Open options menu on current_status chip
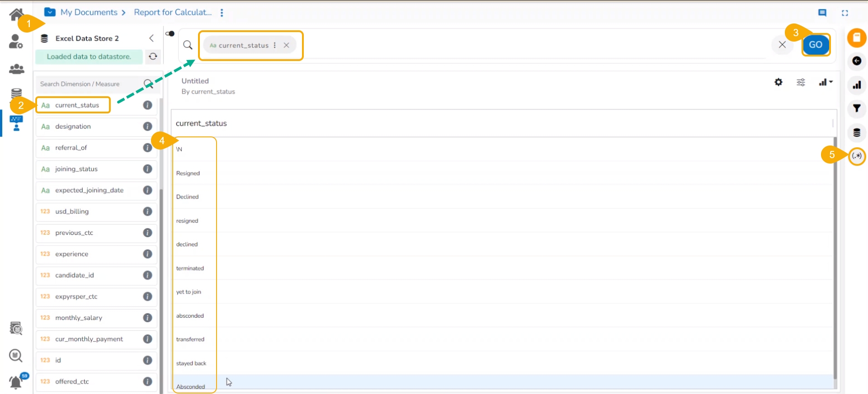This screenshot has width=868, height=394. coord(274,45)
